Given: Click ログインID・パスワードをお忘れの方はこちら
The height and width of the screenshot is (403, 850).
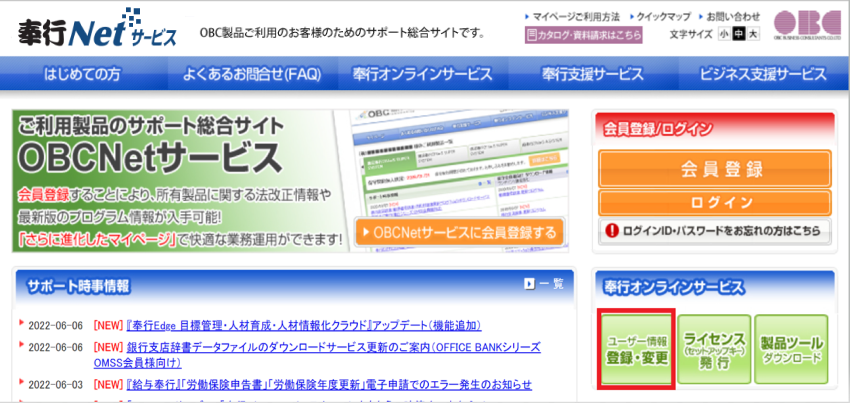Looking at the screenshot, I should coord(714,231).
